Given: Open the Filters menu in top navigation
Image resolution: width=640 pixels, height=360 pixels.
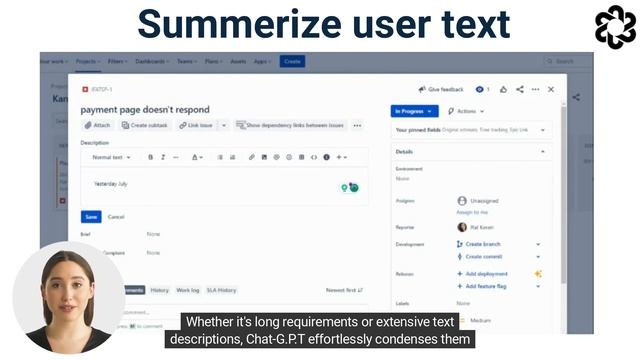Looking at the screenshot, I should pyautogui.click(x=118, y=61).
